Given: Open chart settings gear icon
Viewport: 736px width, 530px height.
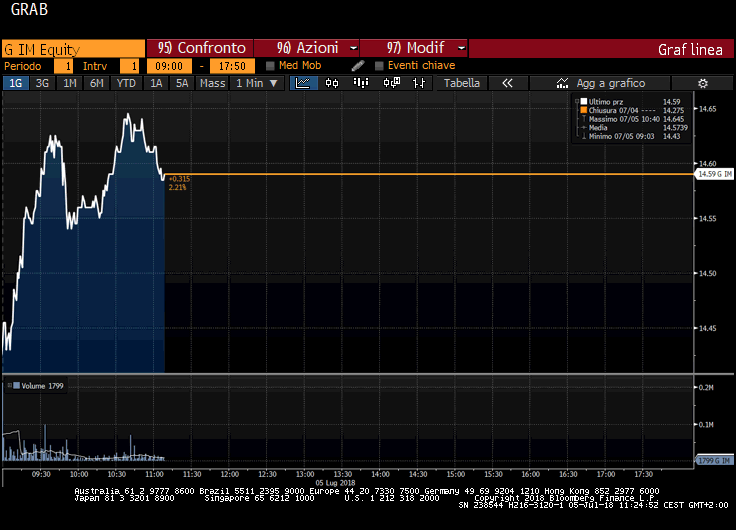Looking at the screenshot, I should [x=702, y=83].
